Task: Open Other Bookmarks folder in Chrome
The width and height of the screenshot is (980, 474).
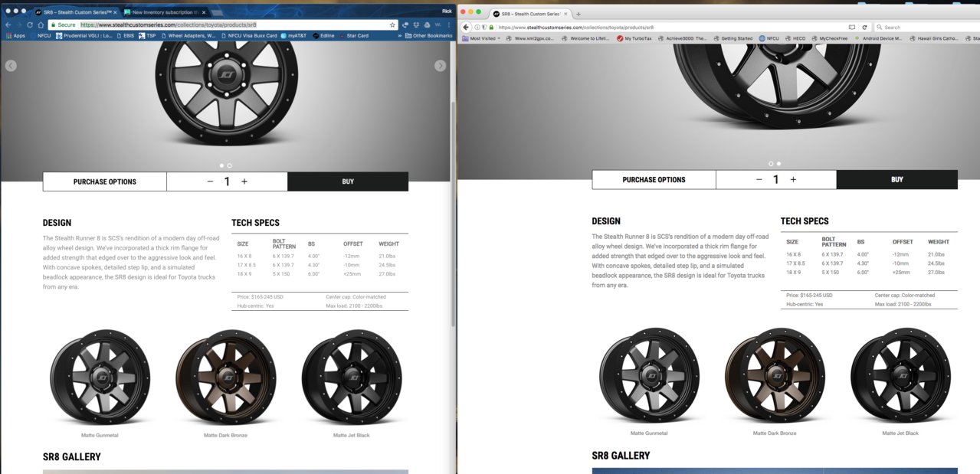Action: (428, 35)
